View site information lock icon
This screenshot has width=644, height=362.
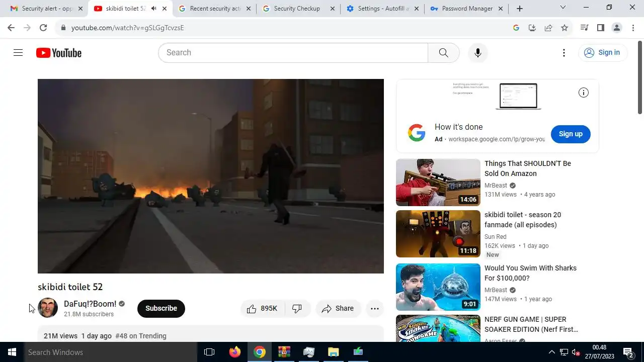coord(63,28)
